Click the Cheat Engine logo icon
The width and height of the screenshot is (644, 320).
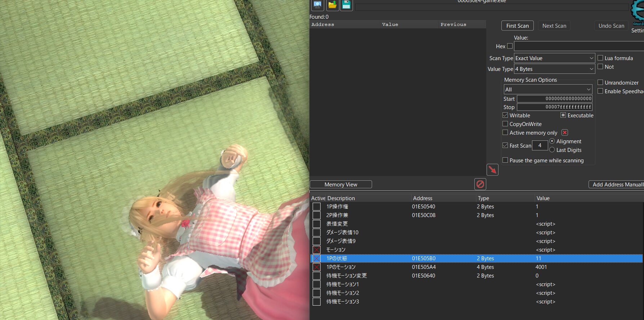pyautogui.click(x=638, y=11)
